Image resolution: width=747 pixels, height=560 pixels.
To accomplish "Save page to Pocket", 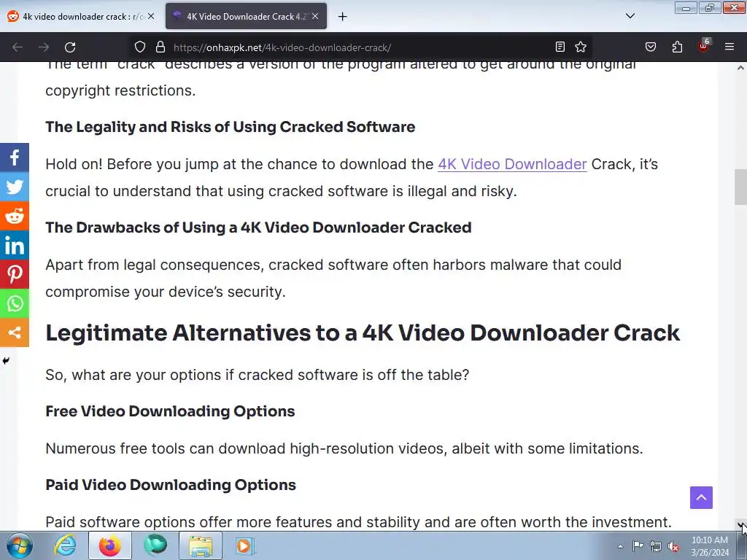I will click(650, 47).
